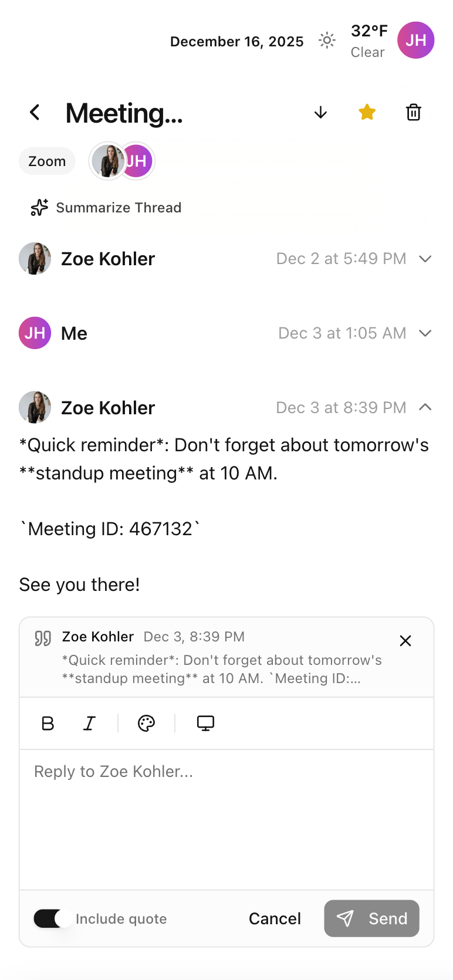Unstar this Meeting thread
The width and height of the screenshot is (453, 980).
(x=367, y=112)
